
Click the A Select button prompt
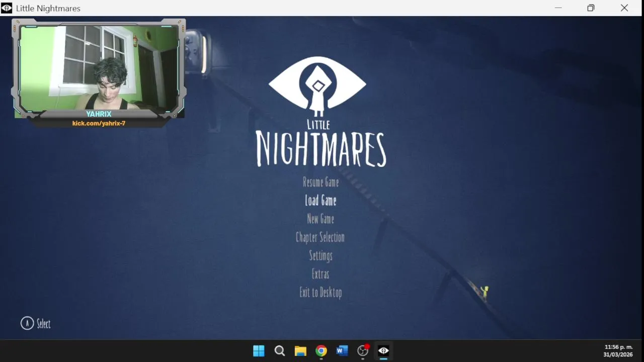pyautogui.click(x=35, y=323)
